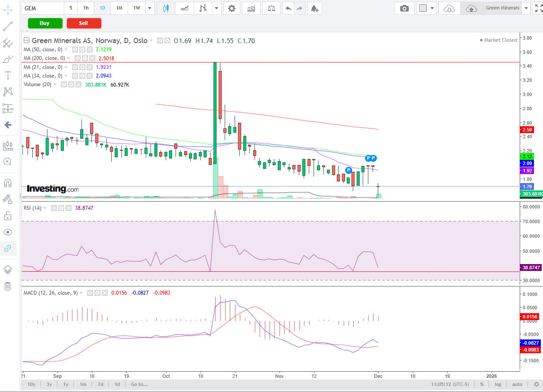Screen dimensions: 543x392
Task: Select the text annotation tool
Action: click(x=8, y=76)
